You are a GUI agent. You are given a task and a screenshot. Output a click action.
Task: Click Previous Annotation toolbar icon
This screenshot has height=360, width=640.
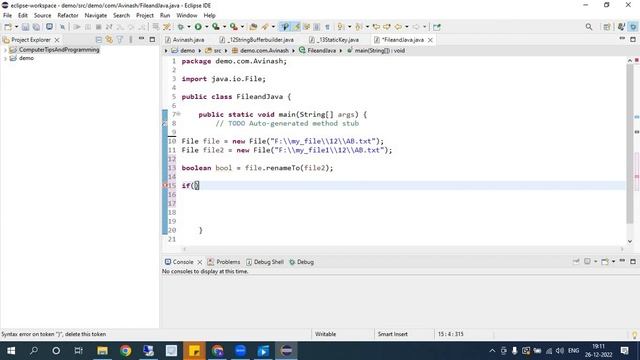pyautogui.click(x=359, y=27)
